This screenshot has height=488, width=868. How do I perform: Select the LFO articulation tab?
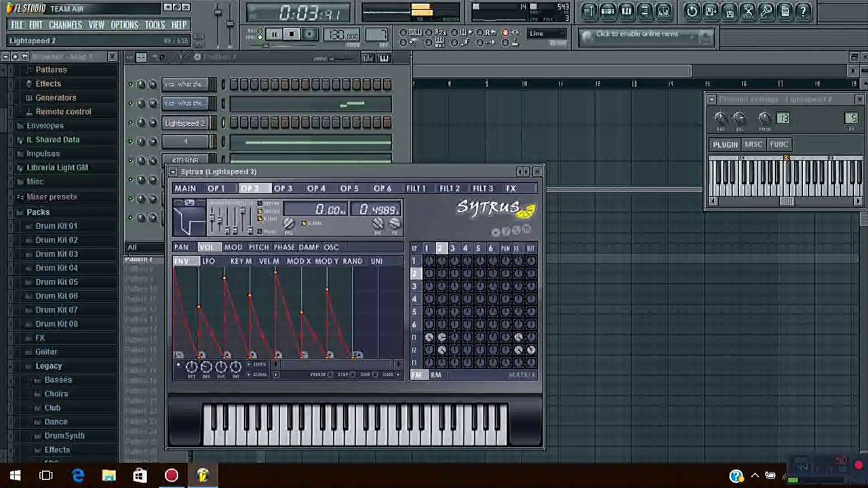tap(208, 262)
